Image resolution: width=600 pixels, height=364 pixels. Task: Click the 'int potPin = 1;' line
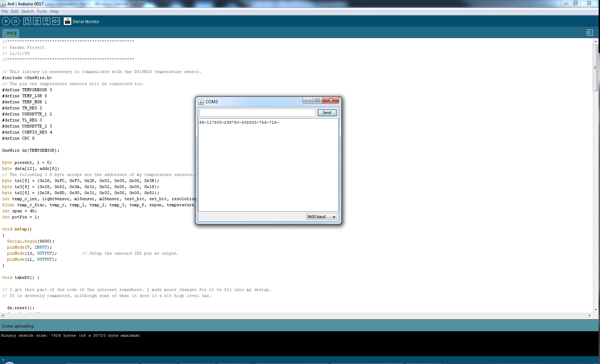pos(21,217)
